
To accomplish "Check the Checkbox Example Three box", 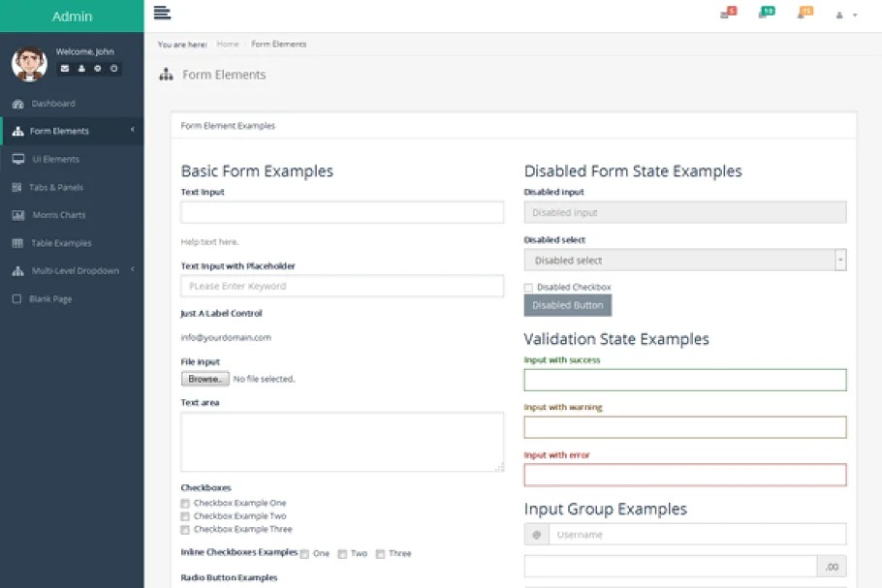I will pos(185,530).
